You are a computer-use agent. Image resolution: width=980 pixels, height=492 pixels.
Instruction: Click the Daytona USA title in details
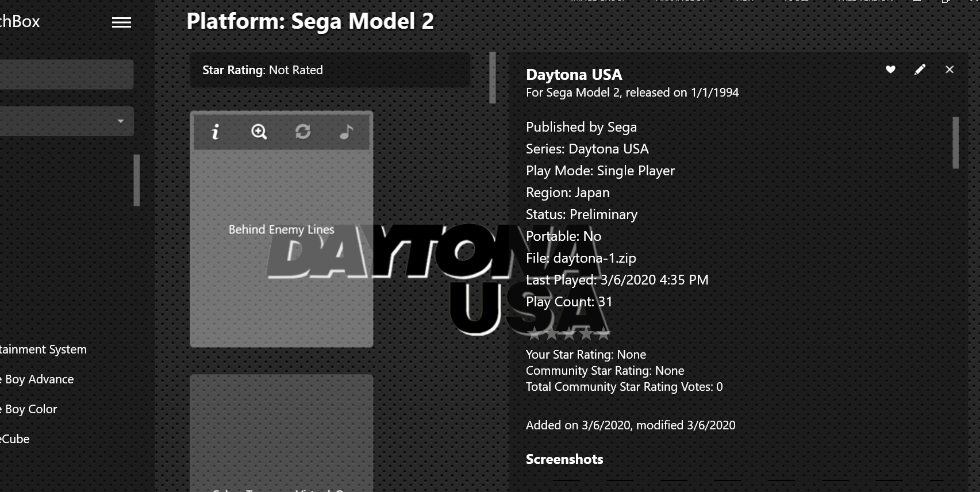[x=574, y=75]
